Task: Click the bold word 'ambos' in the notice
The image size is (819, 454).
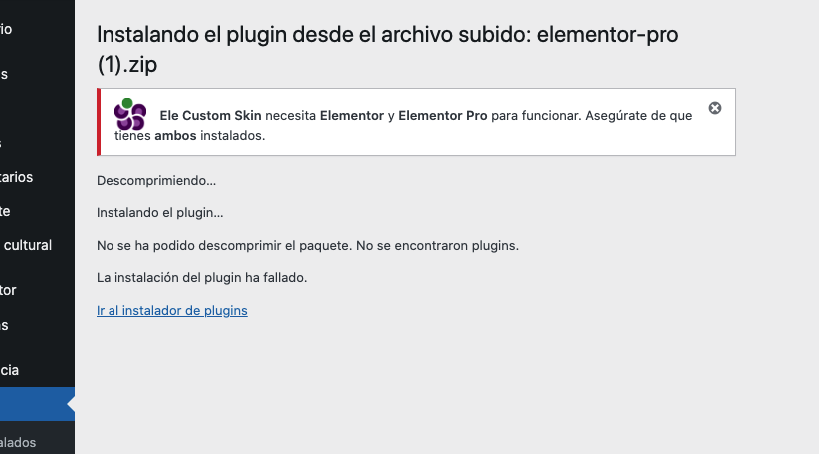Action: pyautogui.click(x=175, y=135)
